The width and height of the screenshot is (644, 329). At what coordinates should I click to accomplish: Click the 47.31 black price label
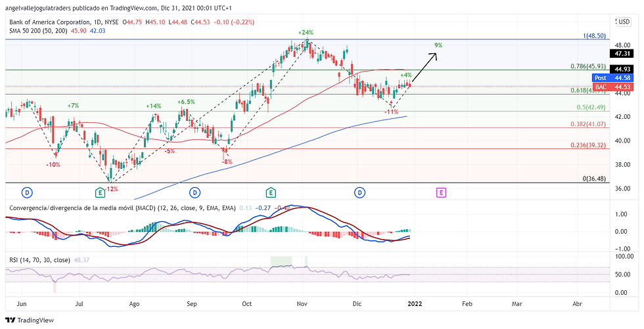[x=622, y=53]
